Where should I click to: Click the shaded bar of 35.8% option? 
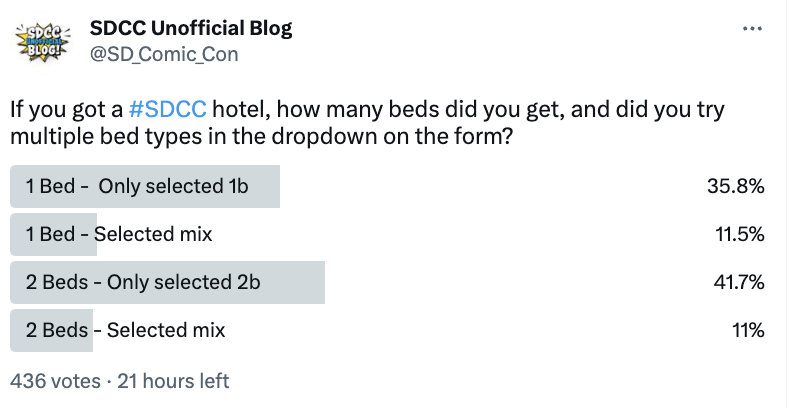click(145, 186)
